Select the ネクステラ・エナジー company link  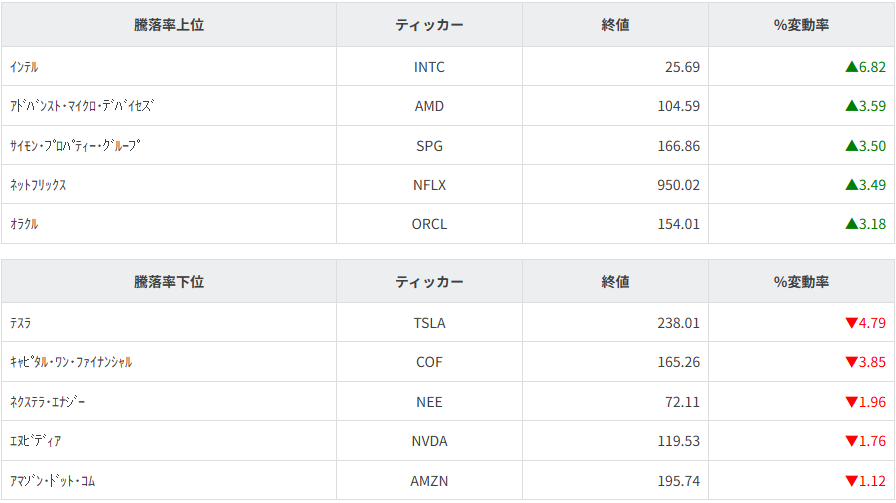pos(48,402)
